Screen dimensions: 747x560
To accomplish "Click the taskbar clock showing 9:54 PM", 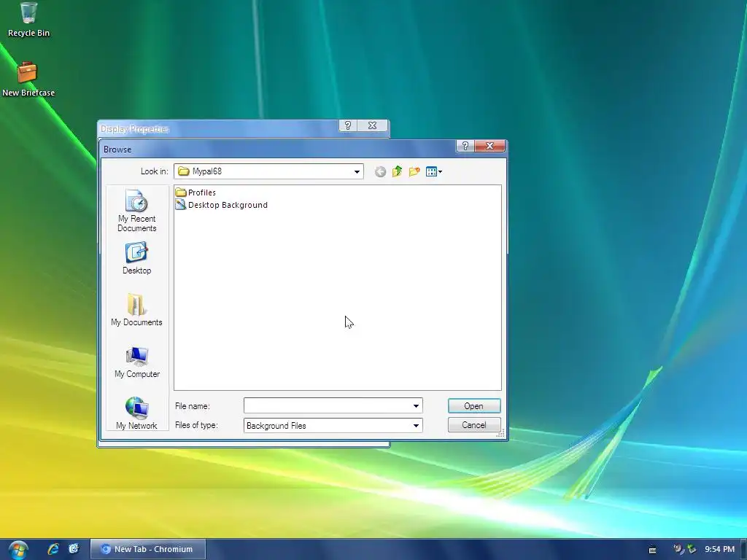I will coord(719,549).
